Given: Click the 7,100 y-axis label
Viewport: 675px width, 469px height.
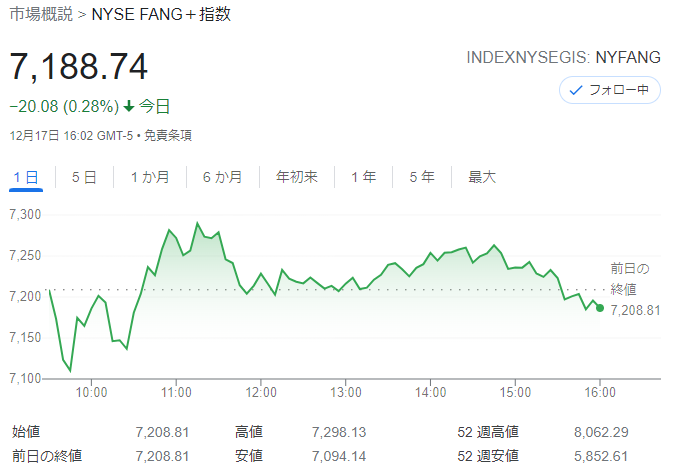Looking at the screenshot, I should (25, 378).
